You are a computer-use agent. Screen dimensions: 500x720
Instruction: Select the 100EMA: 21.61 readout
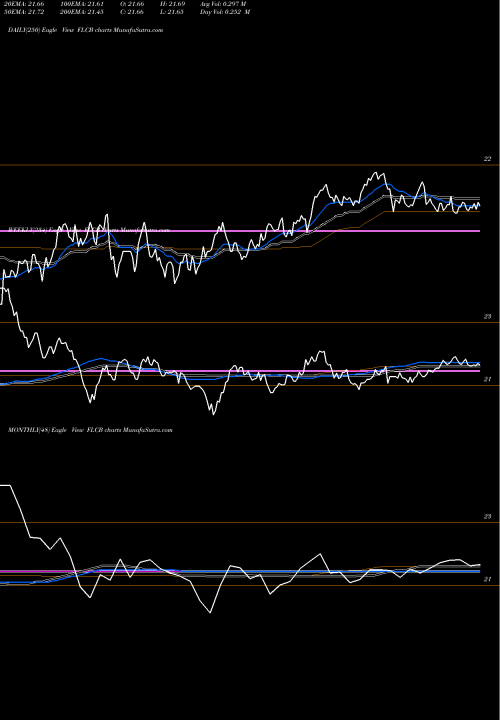click(84, 4)
